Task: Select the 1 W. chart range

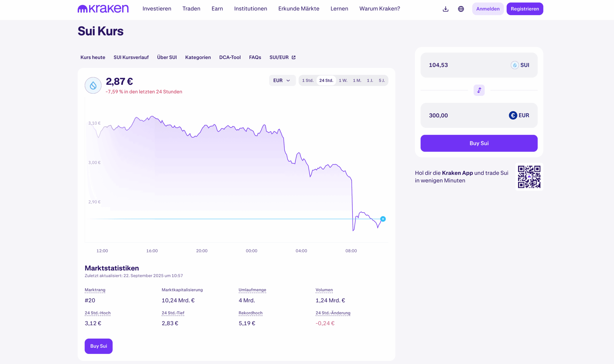Action: [x=343, y=81]
